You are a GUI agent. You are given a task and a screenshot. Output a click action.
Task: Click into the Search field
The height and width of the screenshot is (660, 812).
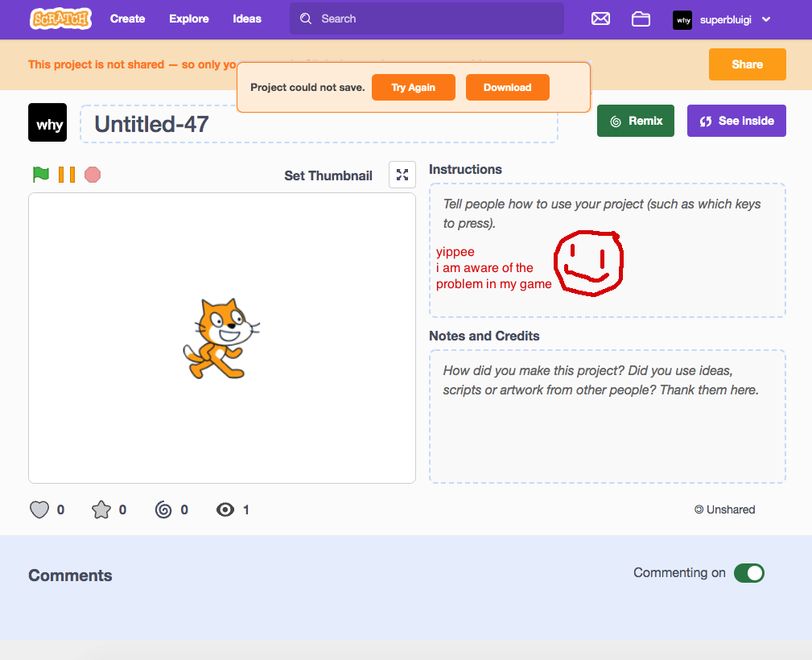pos(427,19)
